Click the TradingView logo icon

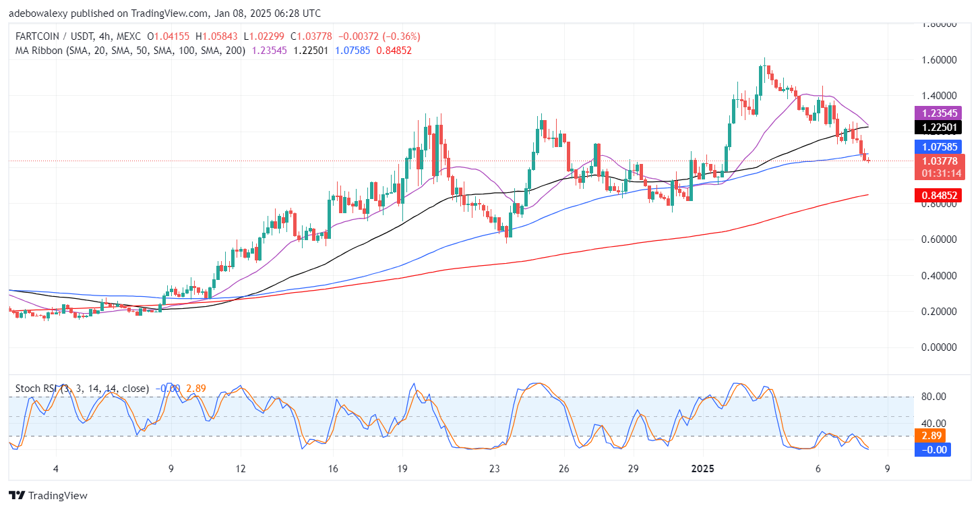coord(16,496)
